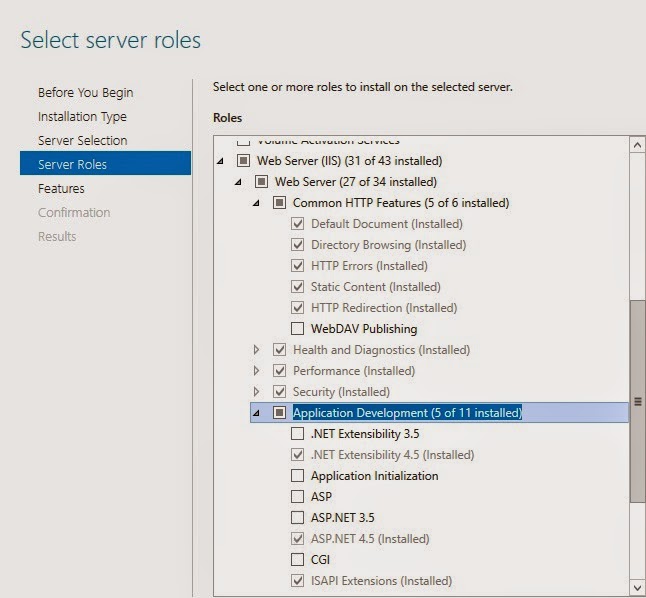The height and width of the screenshot is (598, 646).
Task: Collapse the Web Server (IIS) role node
Action: point(220,161)
